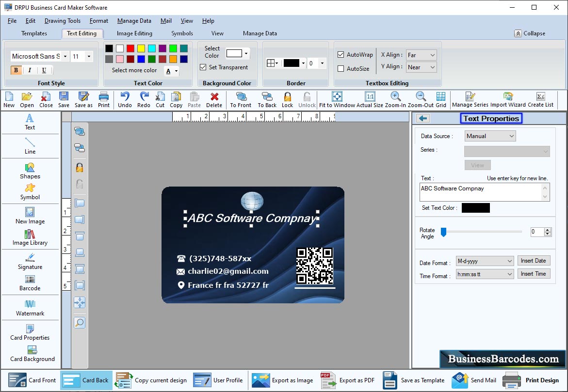The height and width of the screenshot is (392, 568).
Task: Add a Barcode element
Action: pyautogui.click(x=30, y=283)
